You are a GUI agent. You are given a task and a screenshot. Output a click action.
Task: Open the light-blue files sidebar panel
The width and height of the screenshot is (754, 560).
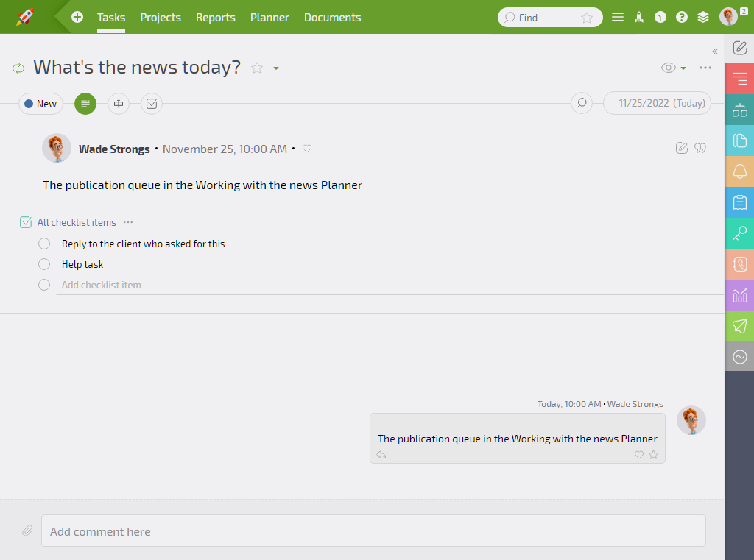click(x=739, y=141)
